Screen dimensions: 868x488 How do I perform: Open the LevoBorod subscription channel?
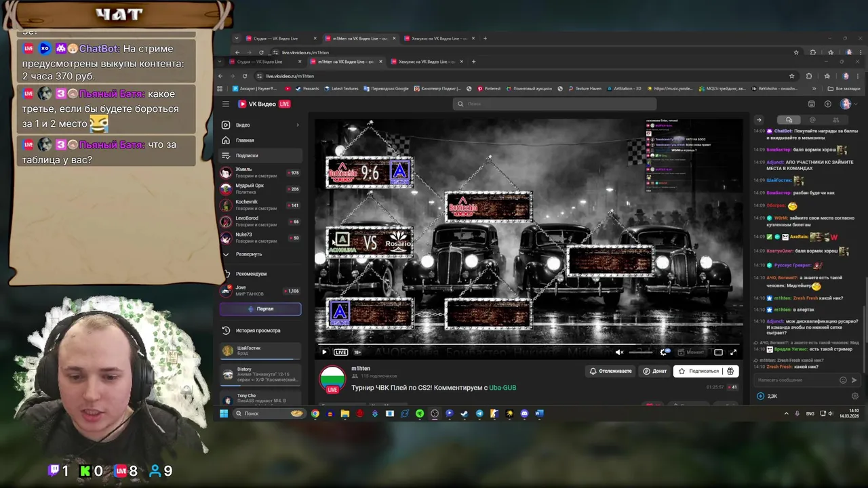point(260,221)
